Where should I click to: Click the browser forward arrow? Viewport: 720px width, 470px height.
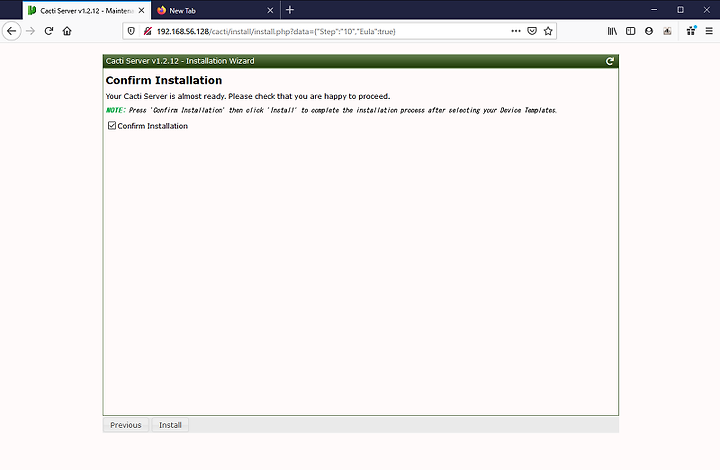[x=31, y=31]
